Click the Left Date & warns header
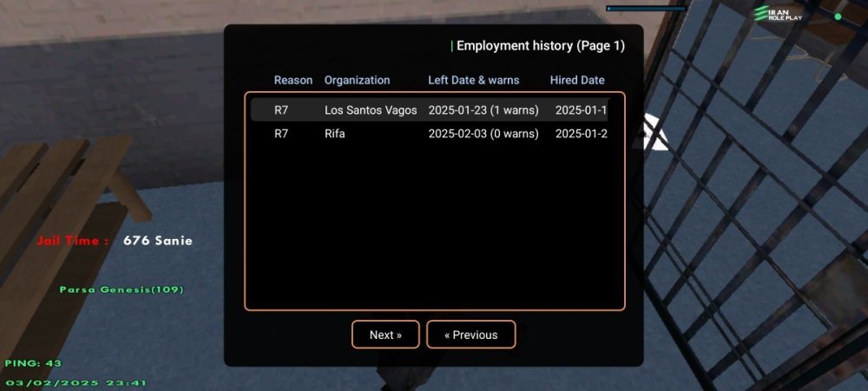The image size is (868, 391). (473, 80)
